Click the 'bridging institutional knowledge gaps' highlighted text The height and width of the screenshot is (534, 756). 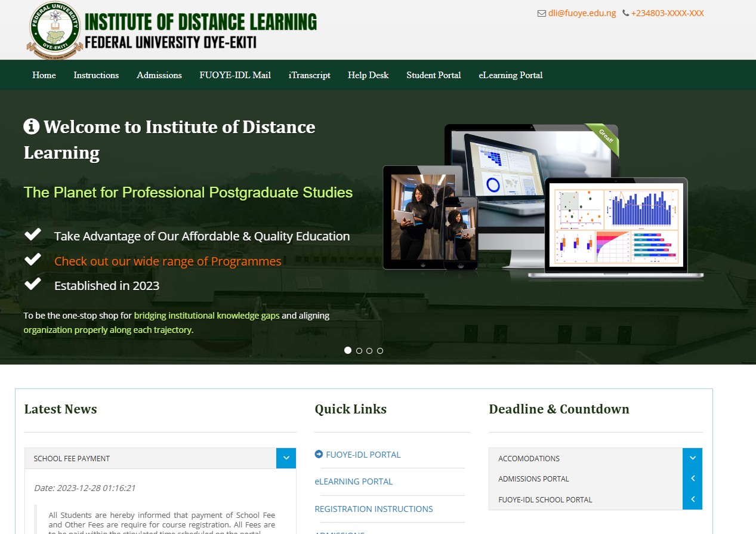pos(206,316)
